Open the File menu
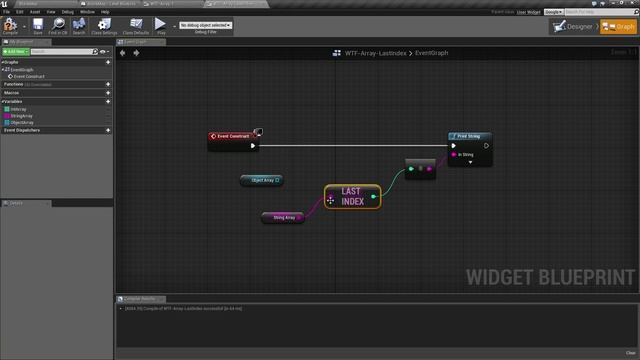Viewport: 640px width, 360px height. pyautogui.click(x=7, y=12)
